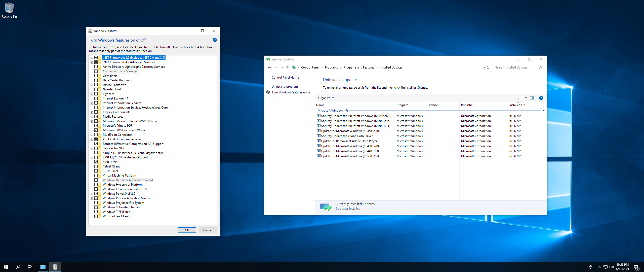Open the People icon in system tray

point(590,267)
